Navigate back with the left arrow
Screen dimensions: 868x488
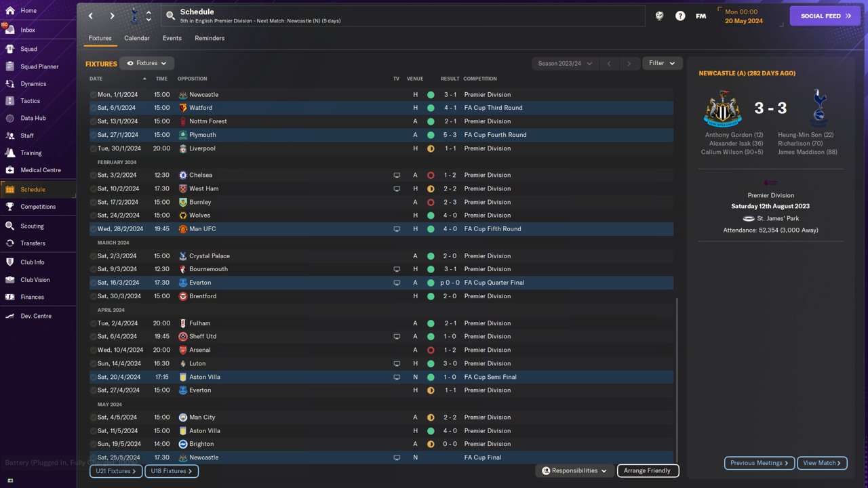(91, 16)
